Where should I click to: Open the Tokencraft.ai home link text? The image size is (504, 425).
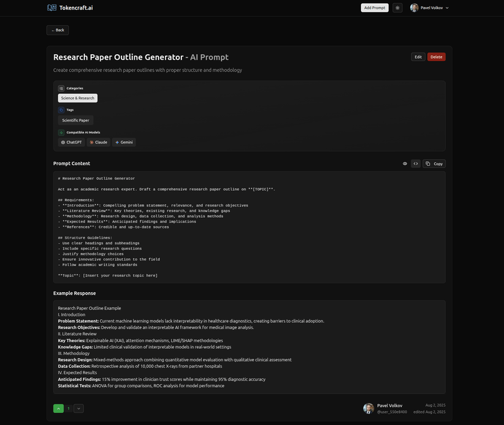(x=76, y=8)
